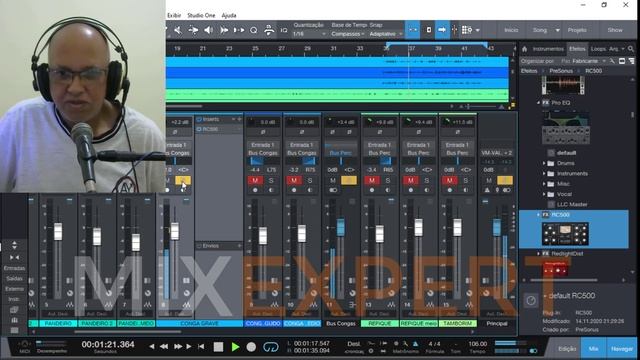The width and height of the screenshot is (640, 360).
Task: Expand the Misc preset folder
Action: click(x=544, y=184)
